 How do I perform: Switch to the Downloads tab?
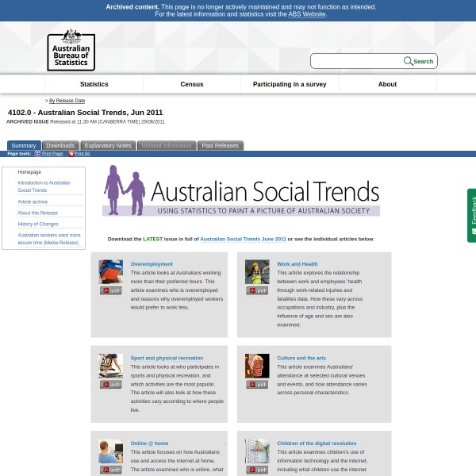coord(60,145)
